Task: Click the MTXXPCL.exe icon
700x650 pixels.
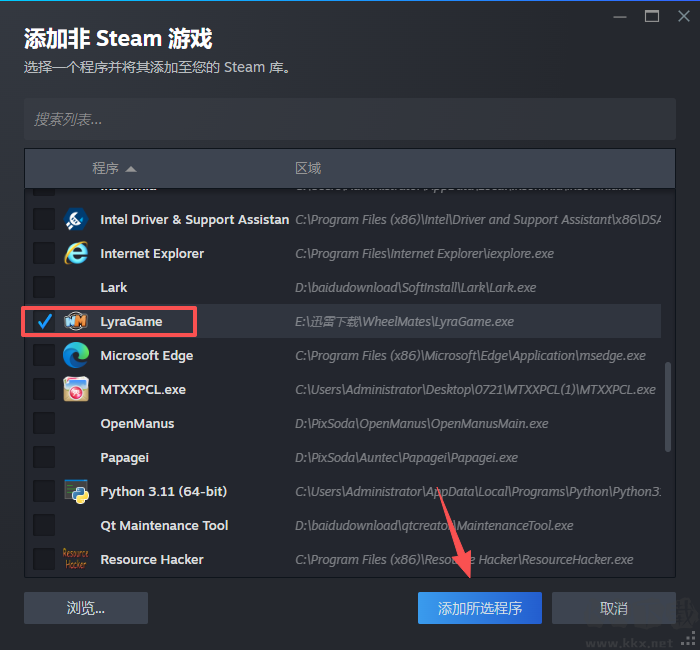Action: point(76,389)
